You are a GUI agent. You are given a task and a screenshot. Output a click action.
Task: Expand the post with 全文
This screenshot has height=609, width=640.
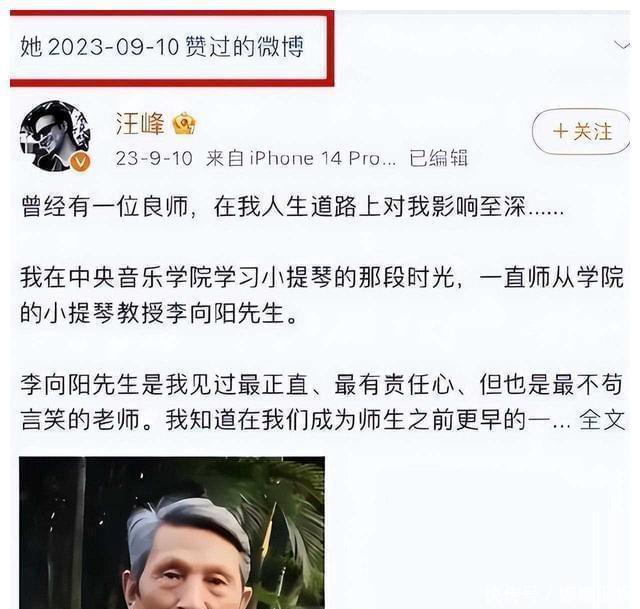point(602,420)
